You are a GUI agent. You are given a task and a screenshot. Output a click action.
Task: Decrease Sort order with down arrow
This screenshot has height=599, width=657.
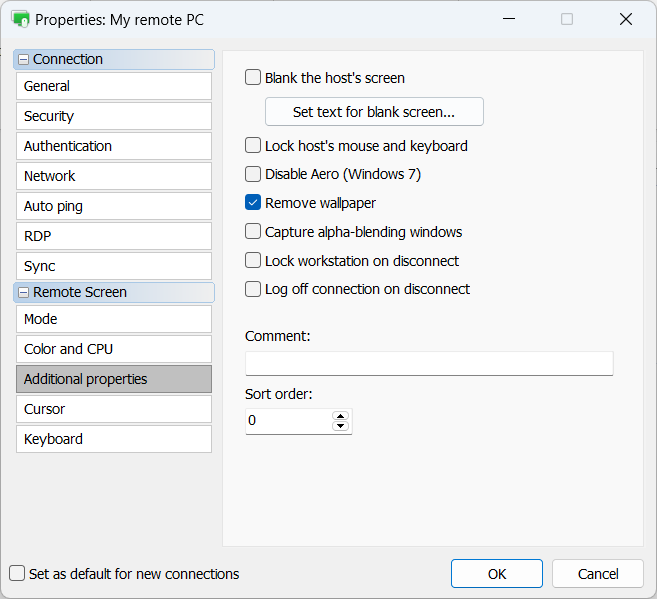[340, 427]
